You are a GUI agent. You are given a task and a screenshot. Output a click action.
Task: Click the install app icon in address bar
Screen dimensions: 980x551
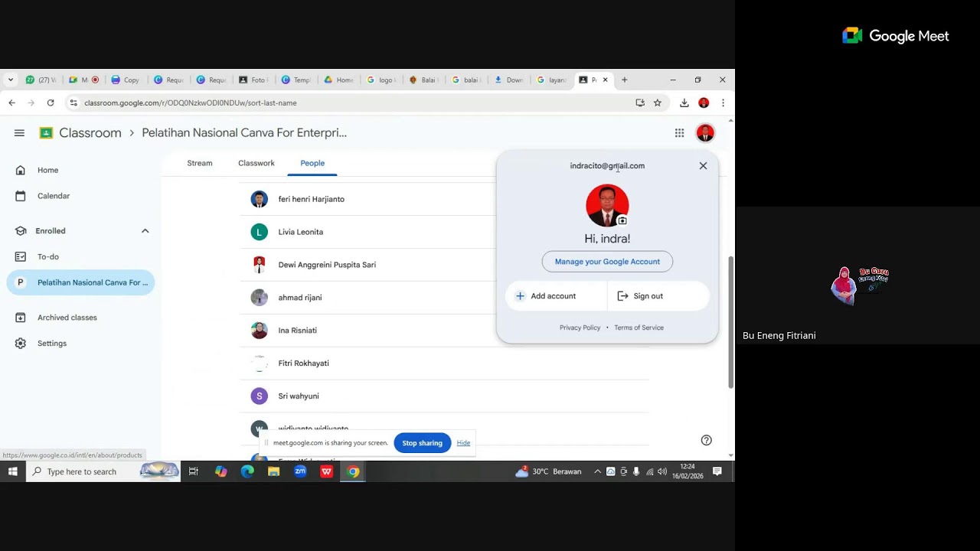[640, 103]
